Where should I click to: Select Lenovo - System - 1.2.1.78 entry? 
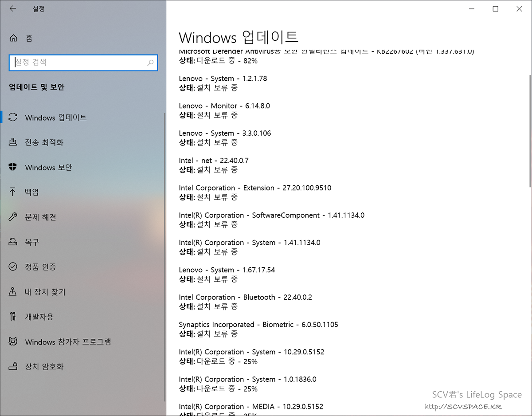coord(223,78)
